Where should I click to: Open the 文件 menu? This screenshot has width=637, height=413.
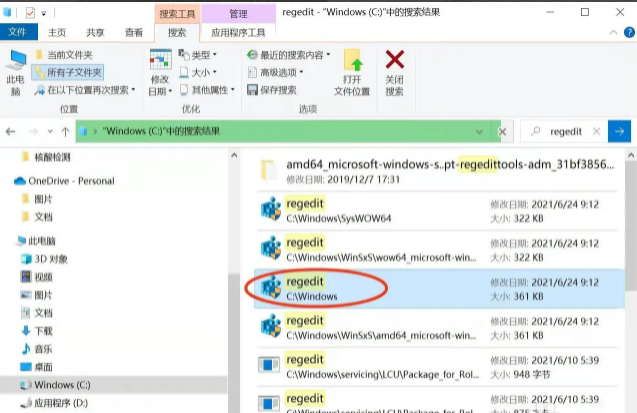pyautogui.click(x=17, y=32)
